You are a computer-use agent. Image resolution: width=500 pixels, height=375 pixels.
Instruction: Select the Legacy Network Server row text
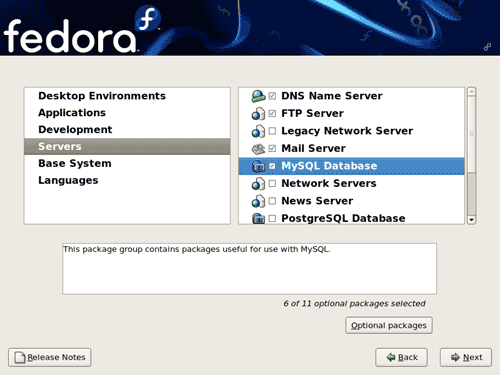(x=347, y=131)
